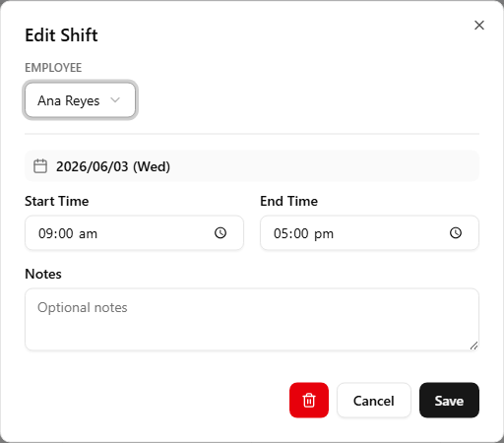Open the Start Time clock picker
The width and height of the screenshot is (504, 443).
220,233
